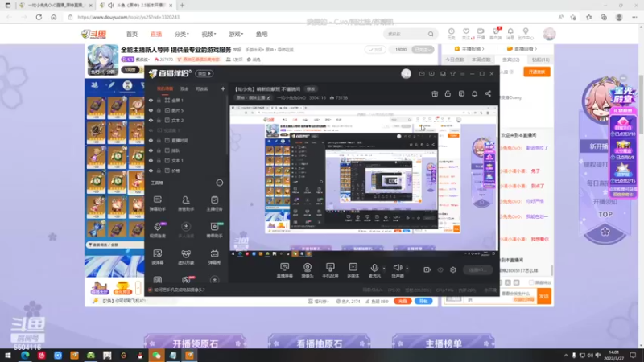Open 关注 heart icon on Douyu header
The width and height of the screenshot is (644, 362).
[466, 34]
